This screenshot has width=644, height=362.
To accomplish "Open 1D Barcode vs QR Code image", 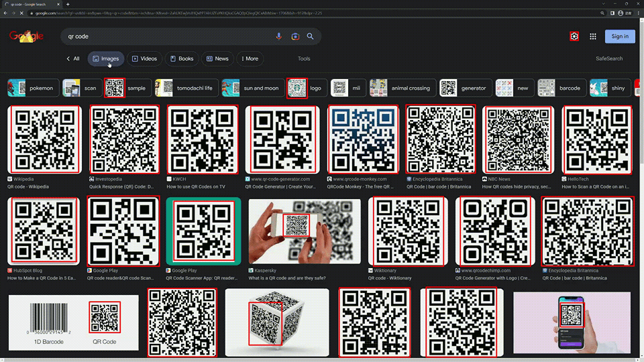I will click(x=74, y=322).
